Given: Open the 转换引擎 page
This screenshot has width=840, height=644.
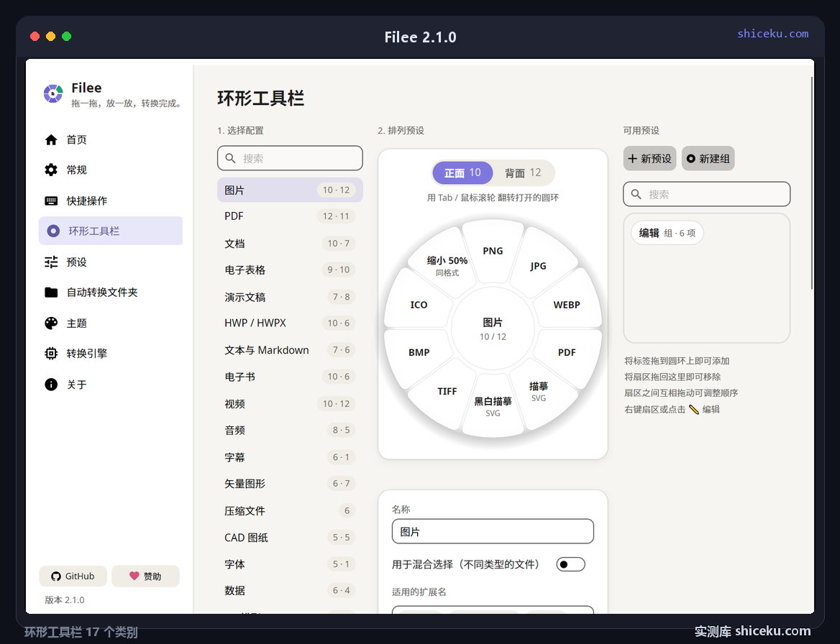Looking at the screenshot, I should (111, 354).
